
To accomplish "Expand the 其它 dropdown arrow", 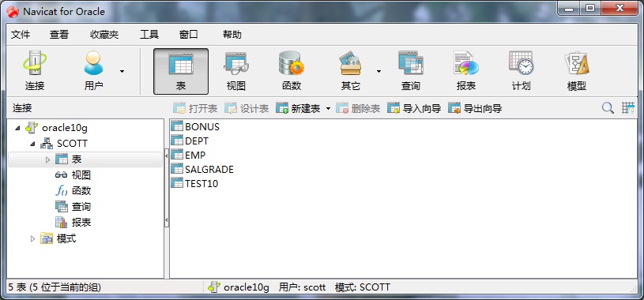I will 378,71.
